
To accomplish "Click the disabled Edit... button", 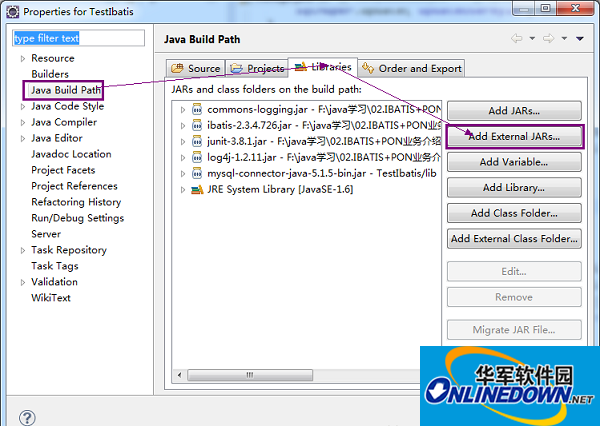I will pos(514,271).
